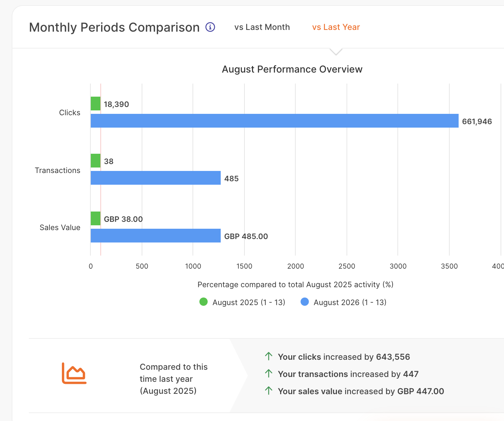Viewport: 504px width, 421px height.
Task: Click the info icon beside Monthly Periods Comparison
Action: click(x=210, y=27)
